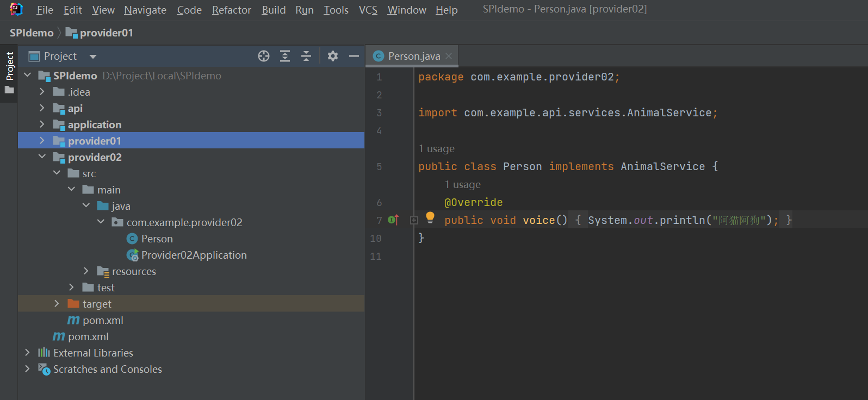Image resolution: width=868 pixels, height=400 pixels.
Task: Open the Project view dropdown arrow
Action: coord(93,57)
